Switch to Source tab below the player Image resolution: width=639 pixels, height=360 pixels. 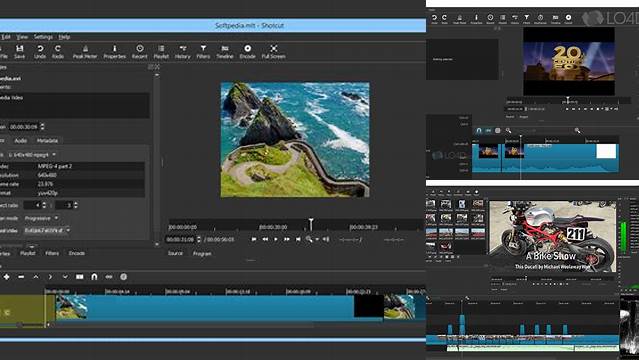click(x=176, y=254)
